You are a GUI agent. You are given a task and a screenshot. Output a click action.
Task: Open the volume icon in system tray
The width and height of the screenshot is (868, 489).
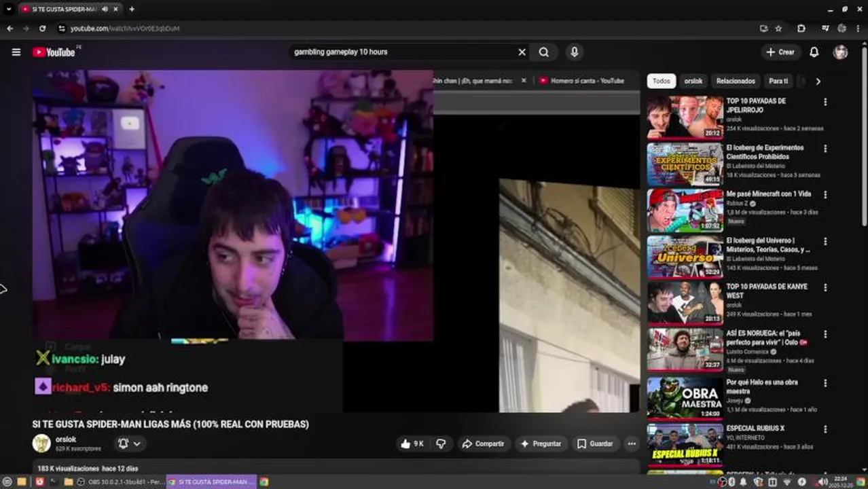click(822, 482)
